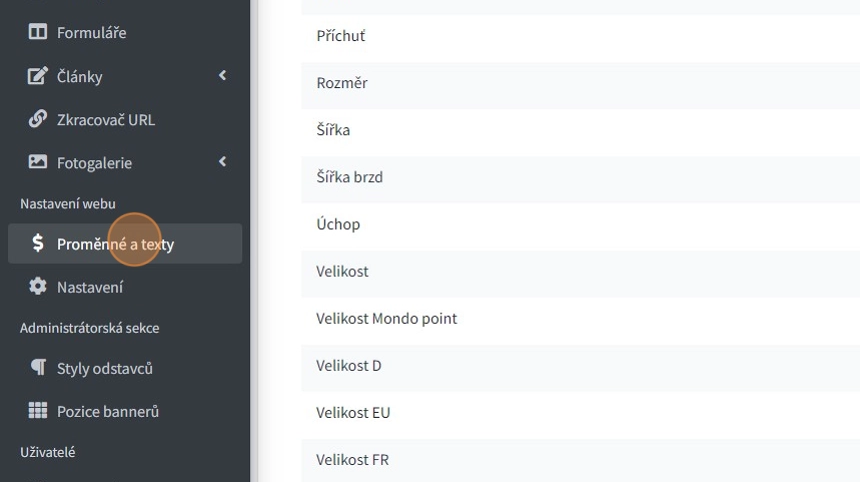Go to Zkracovač URL menu item

pyautogui.click(x=105, y=120)
